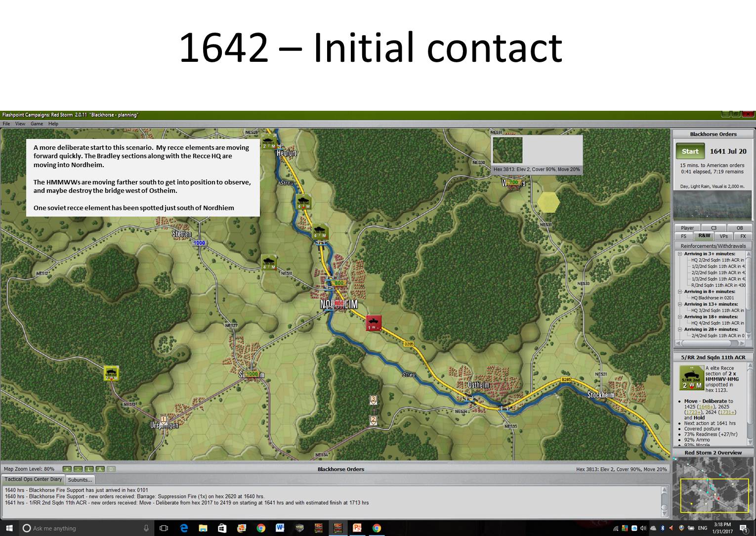Open the Tactical Ops Center Diary tab
Image resolution: width=756 pixels, height=536 pixels.
pos(33,479)
